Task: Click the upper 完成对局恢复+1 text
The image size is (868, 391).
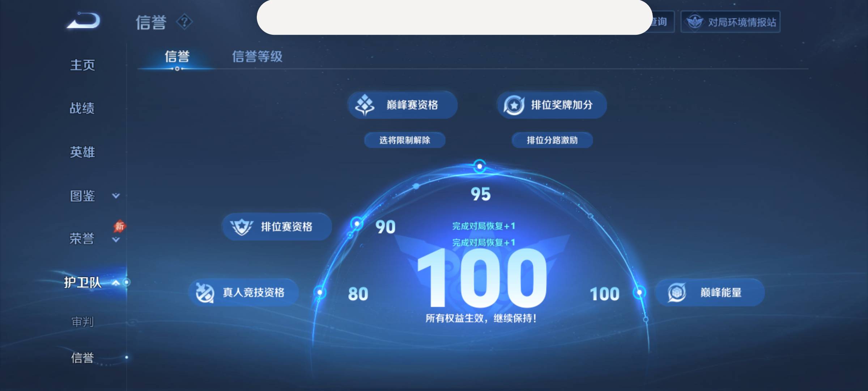Action: coord(484,226)
